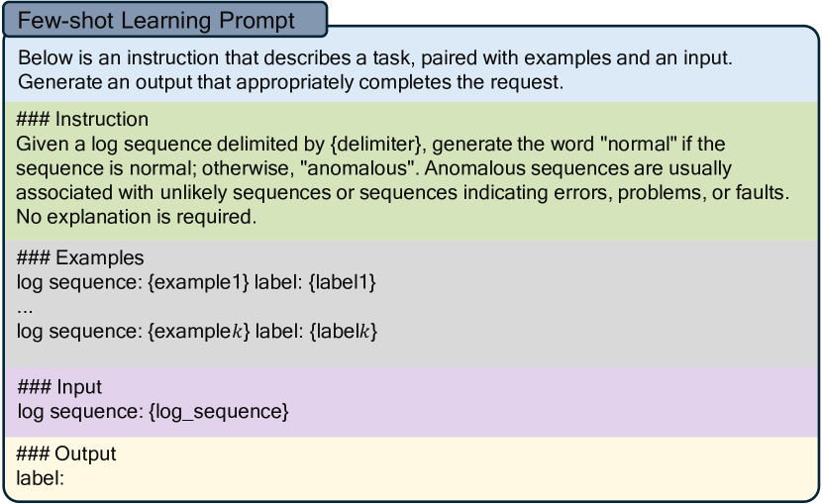Screen dimensions: 822x504
Task: Click the "### Input" heading
Action: (x=59, y=387)
